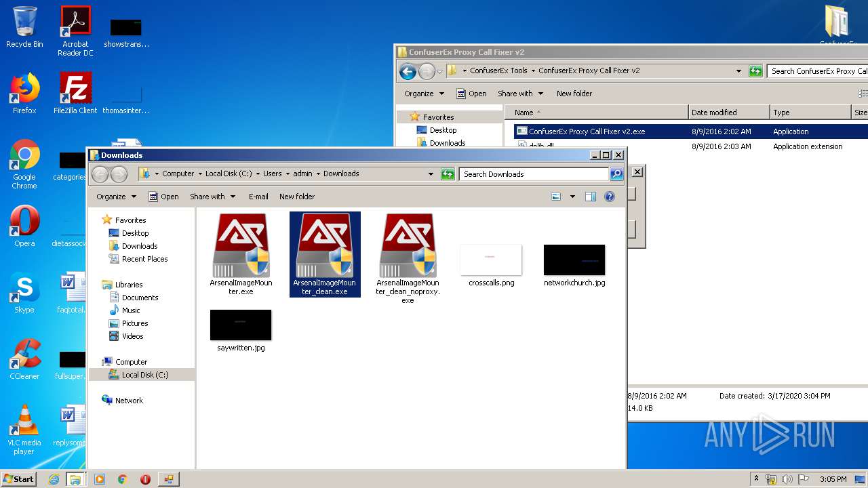Click Open in ConfuserEx window toolbar
868x488 pixels.
[471, 94]
